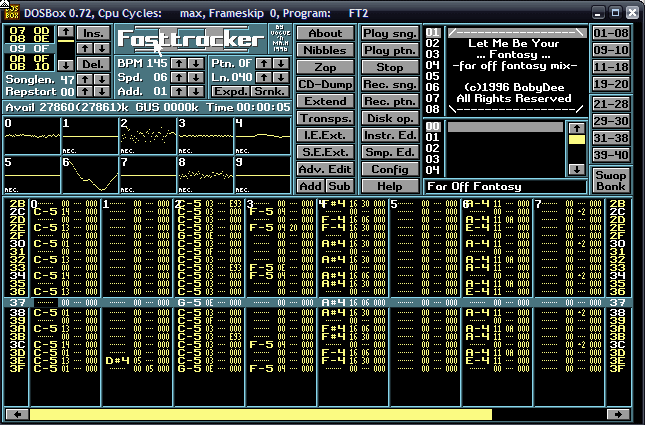
Task: Open the Adv. Edit panel
Action: coord(325,169)
